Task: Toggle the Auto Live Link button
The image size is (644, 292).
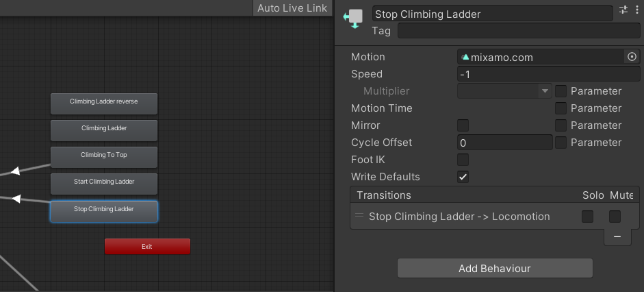Action: pos(292,8)
